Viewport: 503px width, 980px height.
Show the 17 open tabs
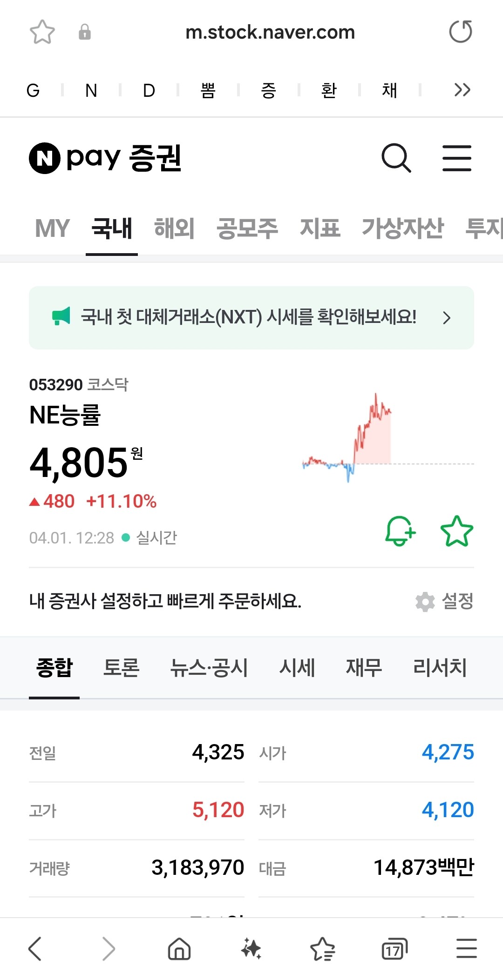pyautogui.click(x=394, y=949)
